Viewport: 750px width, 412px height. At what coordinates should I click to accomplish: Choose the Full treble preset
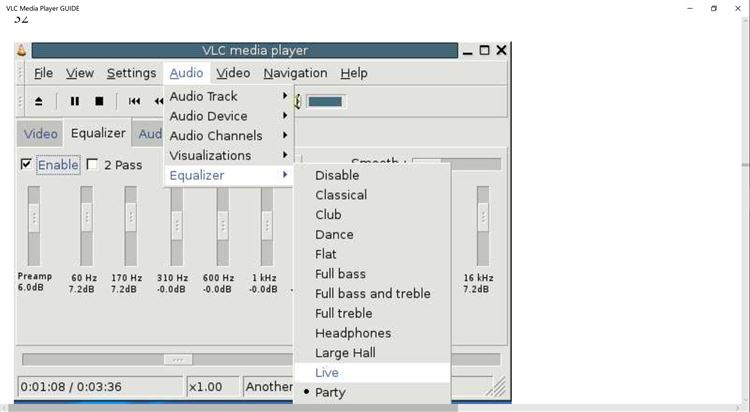(x=372, y=313)
